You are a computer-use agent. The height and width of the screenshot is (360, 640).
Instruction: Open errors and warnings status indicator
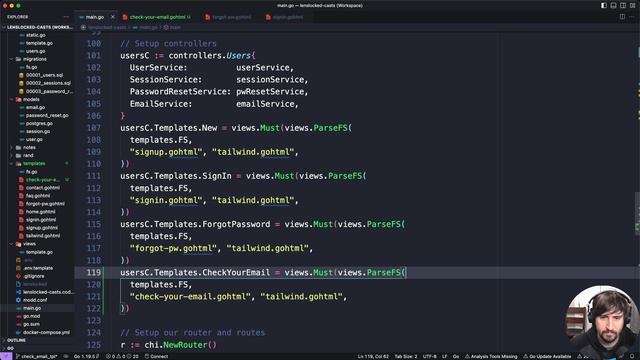[x=122, y=356]
